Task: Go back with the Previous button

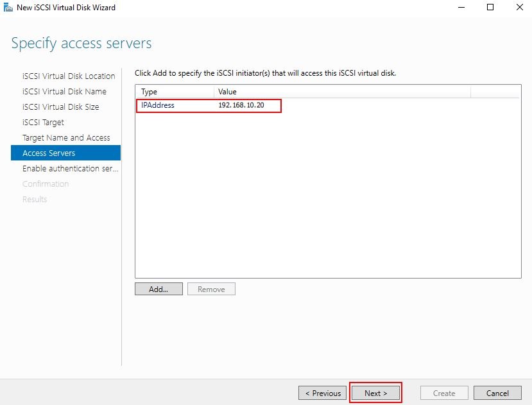Action: point(322,393)
